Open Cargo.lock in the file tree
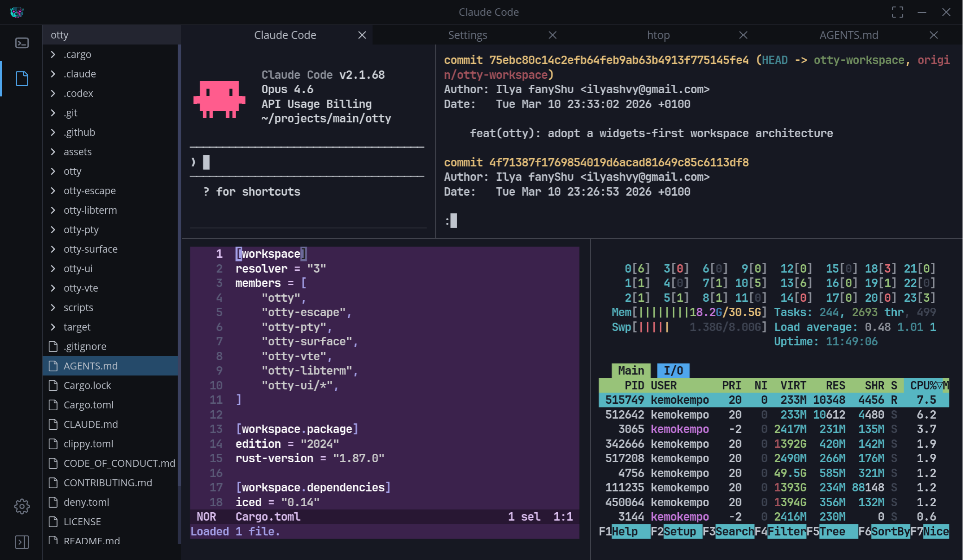963x560 pixels. point(110,385)
